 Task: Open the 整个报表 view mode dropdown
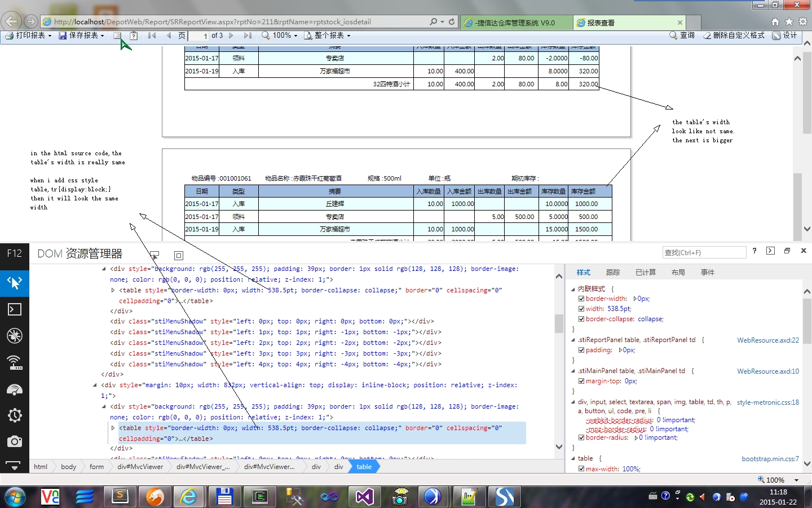[327, 35]
